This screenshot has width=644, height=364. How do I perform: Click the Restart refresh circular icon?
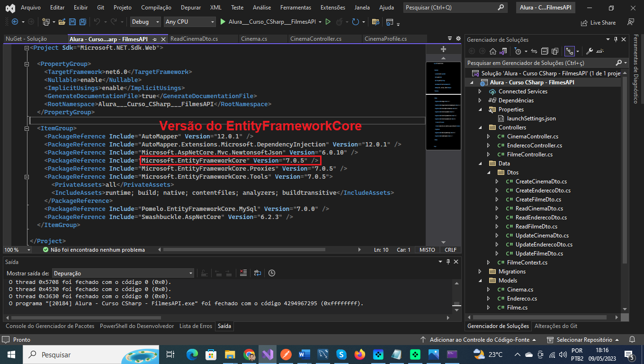click(x=356, y=22)
